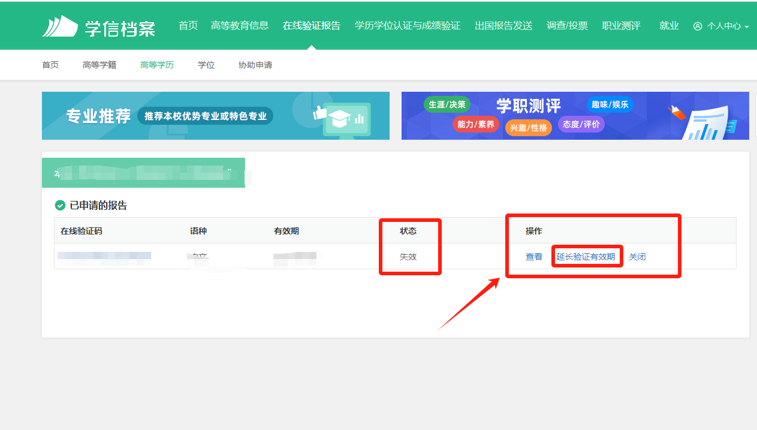Click 关闭 link in 操作 column

(x=637, y=257)
